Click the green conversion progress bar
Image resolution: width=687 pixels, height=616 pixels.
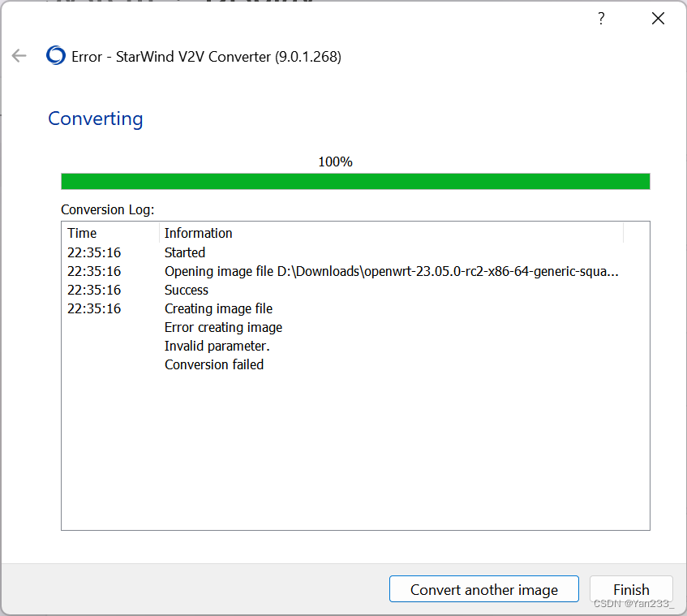coord(355,182)
